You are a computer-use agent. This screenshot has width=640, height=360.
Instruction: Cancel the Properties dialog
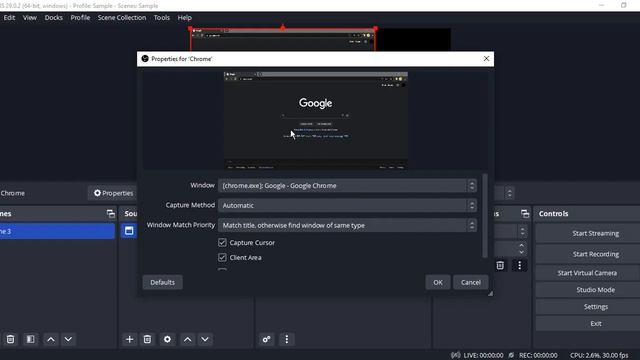tap(471, 282)
